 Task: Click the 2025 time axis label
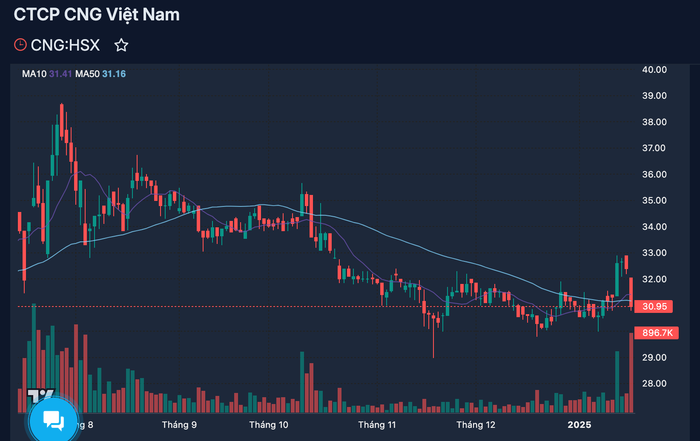tap(579, 425)
